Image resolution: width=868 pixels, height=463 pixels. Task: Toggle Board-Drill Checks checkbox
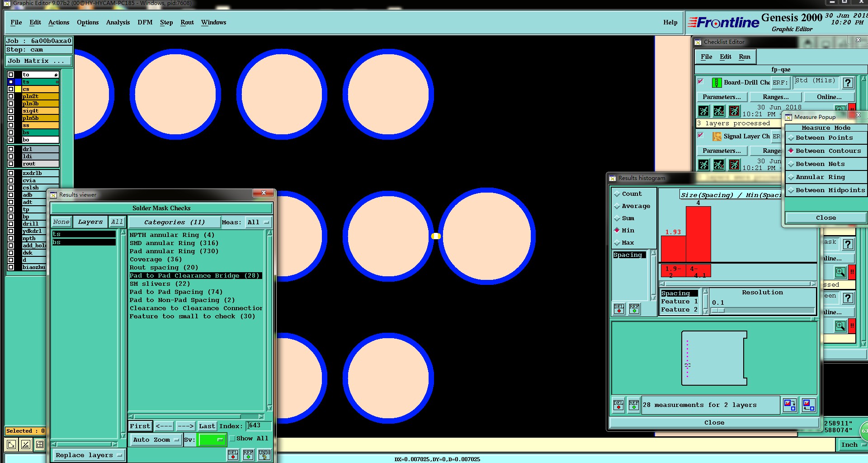pyautogui.click(x=700, y=81)
